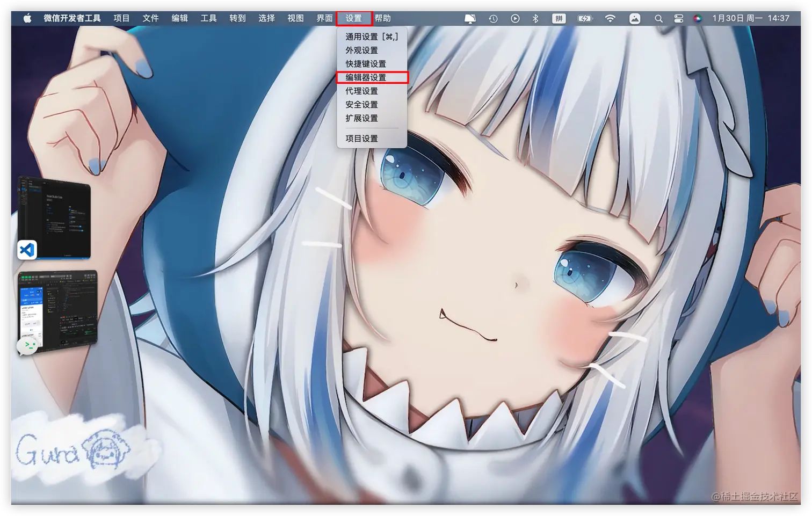Open the 项目 menu
The width and height of the screenshot is (812, 516).
[121, 18]
